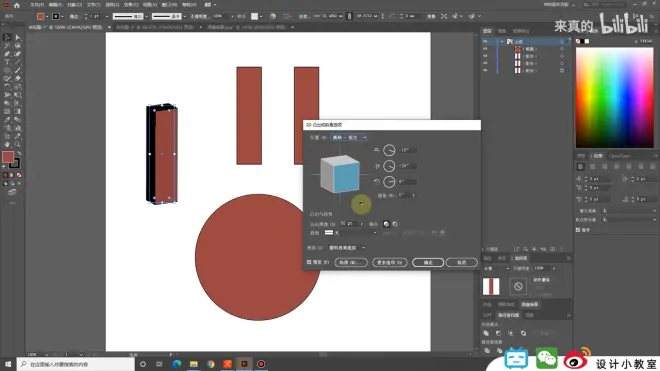Click the Y-axis rotation dial
Viewport: 660px width, 371px height.
(389, 166)
